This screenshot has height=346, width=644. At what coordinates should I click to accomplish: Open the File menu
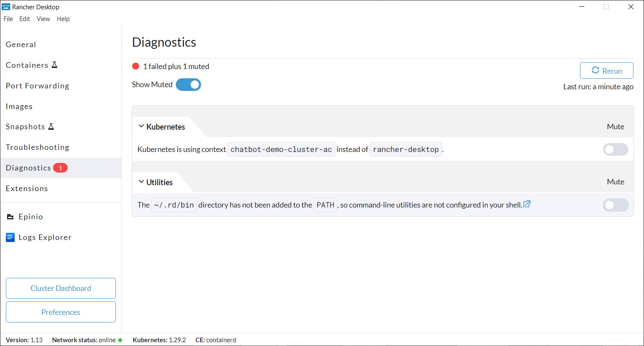tap(8, 19)
